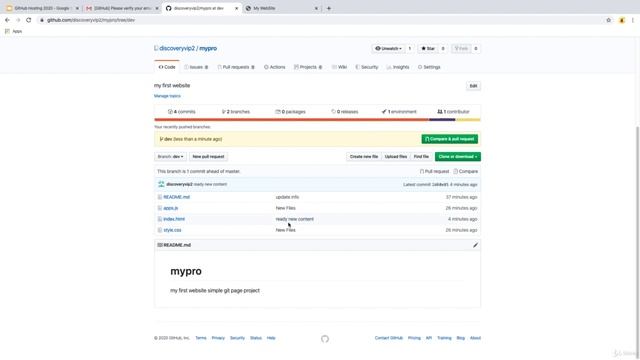The height and width of the screenshot is (360, 640).
Task: Open discoveryvip2 author link in latest commit
Action: point(179,184)
